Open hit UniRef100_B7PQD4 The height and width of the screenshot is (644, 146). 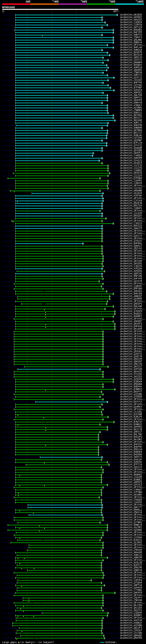click(x=131, y=178)
